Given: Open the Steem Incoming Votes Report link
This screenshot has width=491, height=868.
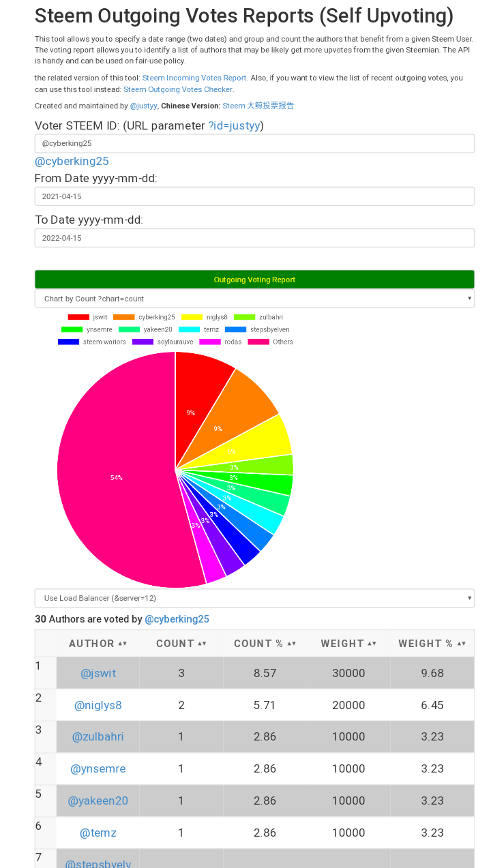Looking at the screenshot, I should [x=194, y=78].
